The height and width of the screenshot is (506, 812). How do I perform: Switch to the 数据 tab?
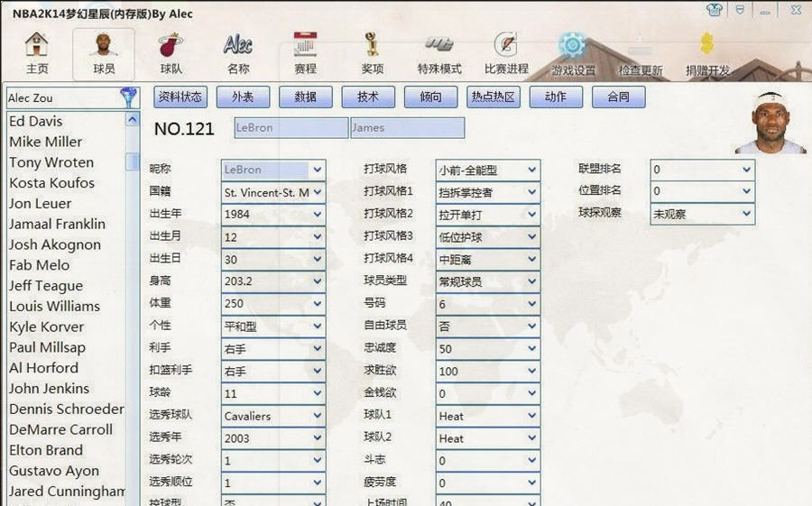click(306, 97)
